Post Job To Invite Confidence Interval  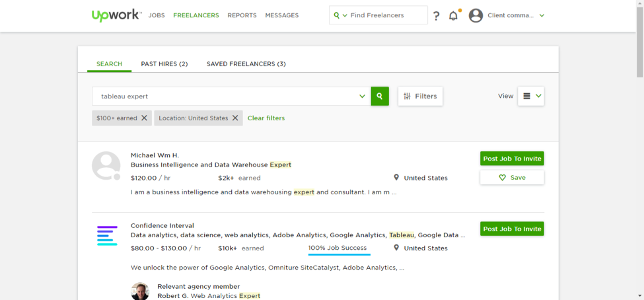pos(512,229)
